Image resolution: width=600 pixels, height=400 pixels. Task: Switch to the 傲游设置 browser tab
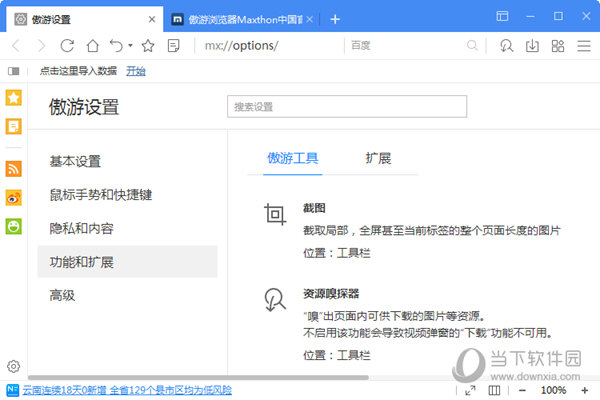click(x=84, y=19)
